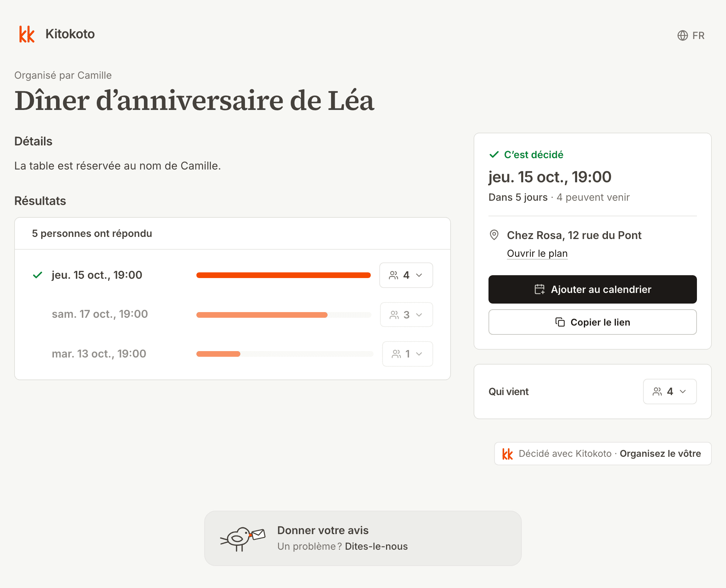Click the Qui vient label
The height and width of the screenshot is (588, 726).
[508, 392]
